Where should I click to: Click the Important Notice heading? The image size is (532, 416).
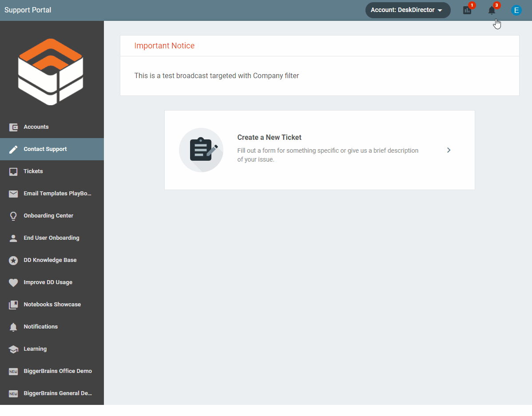point(164,46)
